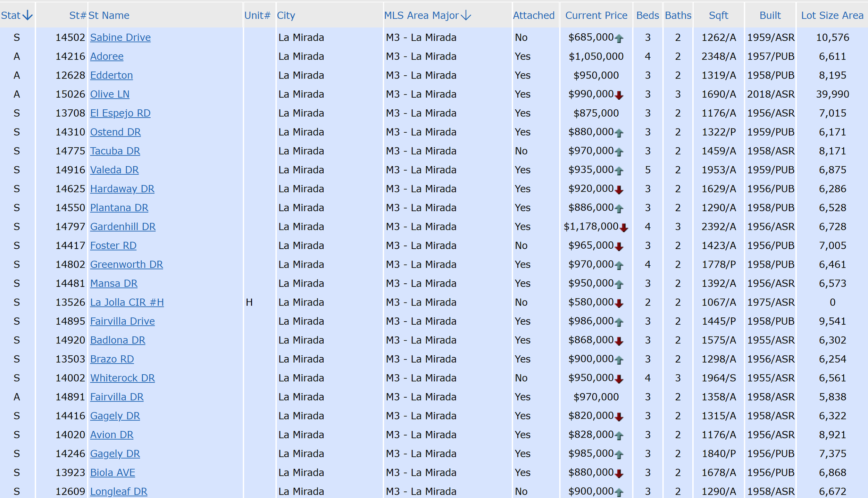Click price increase arrow for Sabine Drive
868x498 pixels.
(x=619, y=38)
